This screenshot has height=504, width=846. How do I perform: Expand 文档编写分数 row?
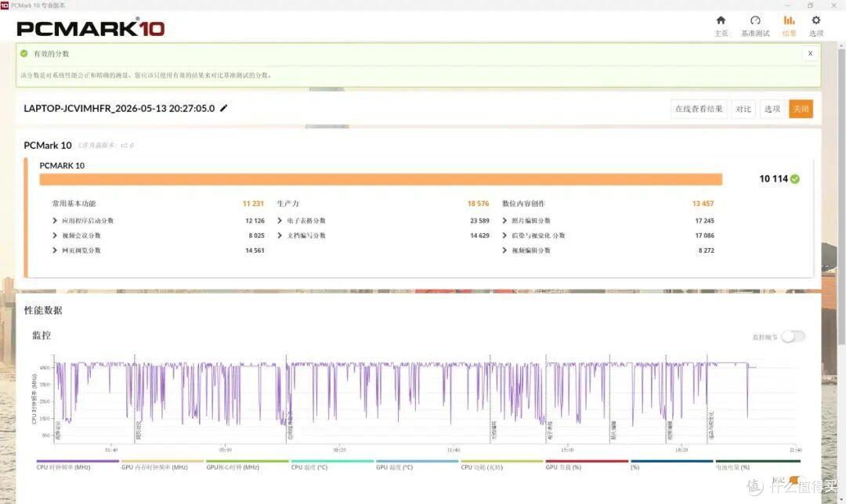(x=280, y=236)
